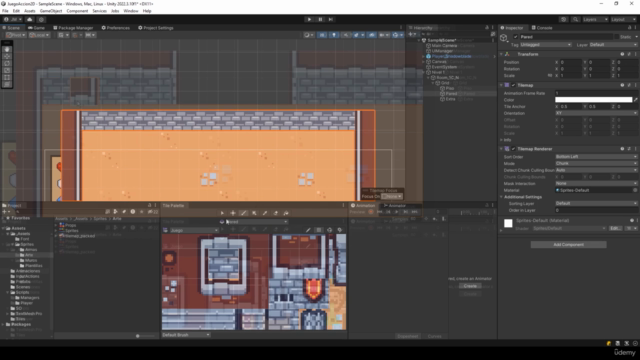Toggle 2D view mode in scene

click(x=322, y=35)
